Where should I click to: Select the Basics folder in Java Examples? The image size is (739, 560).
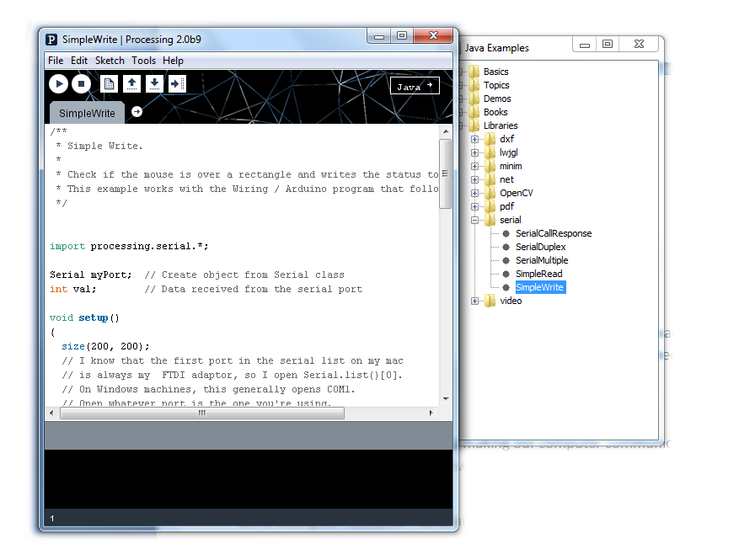point(495,72)
